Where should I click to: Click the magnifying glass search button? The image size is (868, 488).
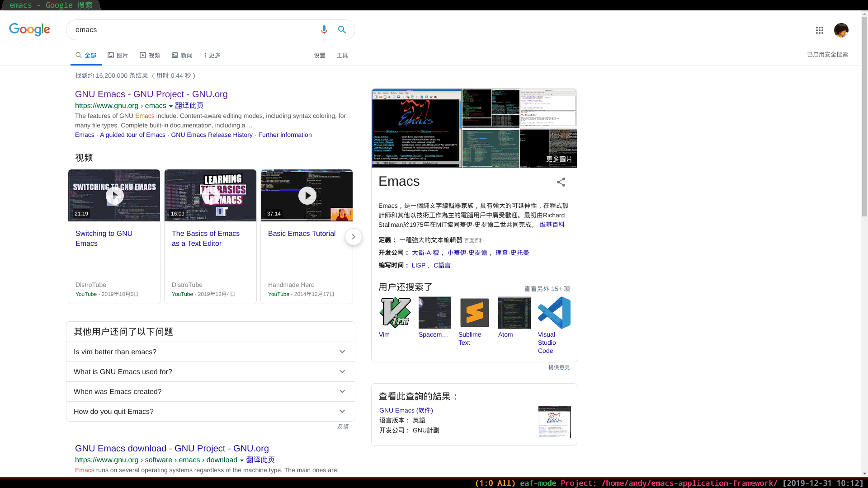pyautogui.click(x=342, y=30)
